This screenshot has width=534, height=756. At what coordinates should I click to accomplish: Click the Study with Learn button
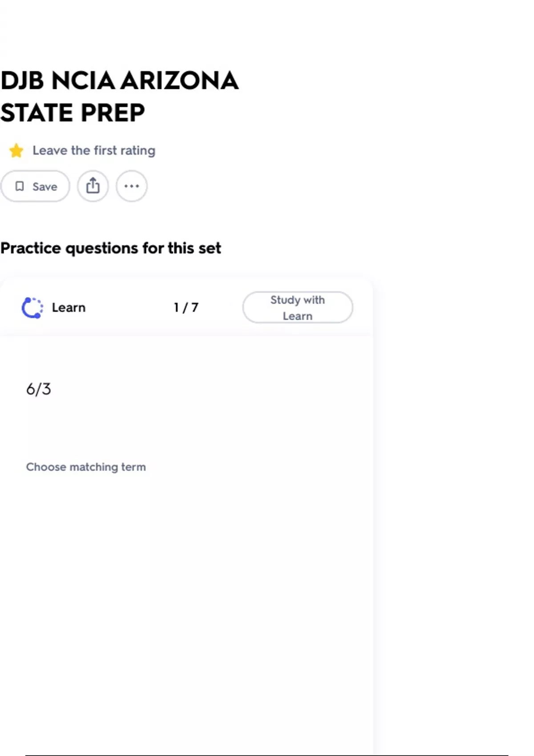[297, 307]
